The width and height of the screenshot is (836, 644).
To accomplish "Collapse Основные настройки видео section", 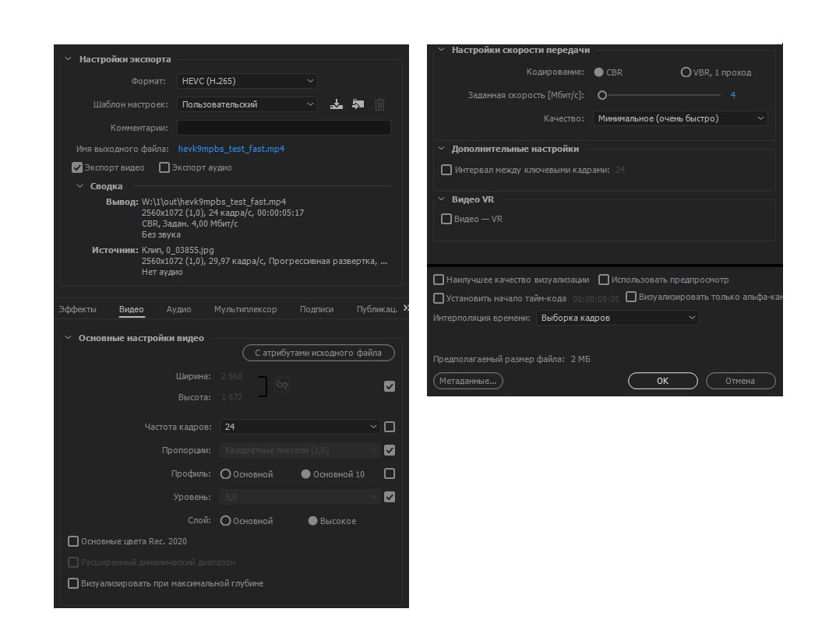I will click(69, 338).
